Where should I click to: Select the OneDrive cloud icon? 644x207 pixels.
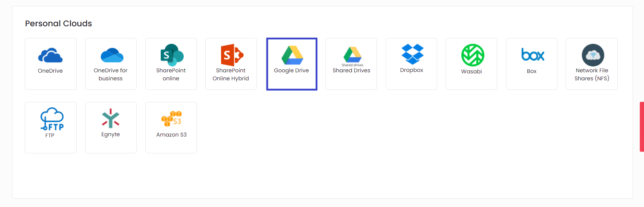click(50, 55)
